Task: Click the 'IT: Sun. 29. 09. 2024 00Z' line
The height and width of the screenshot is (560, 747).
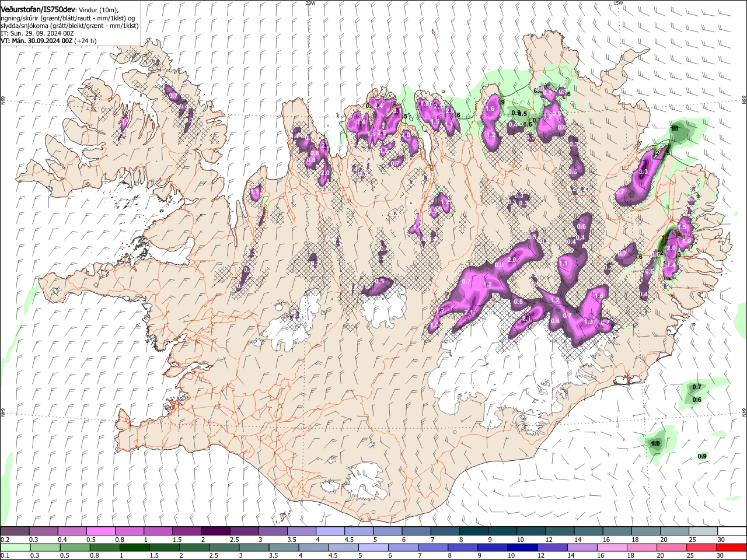Action: tap(39, 33)
